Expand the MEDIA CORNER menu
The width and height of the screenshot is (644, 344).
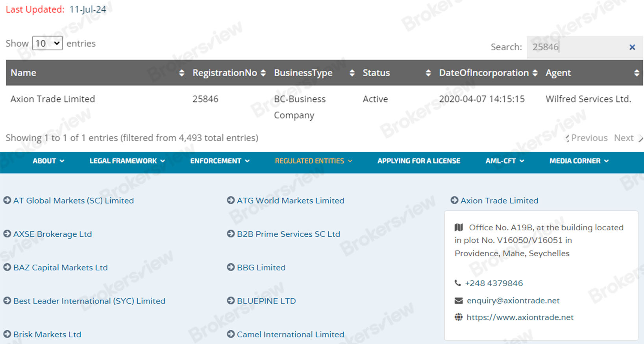579,161
